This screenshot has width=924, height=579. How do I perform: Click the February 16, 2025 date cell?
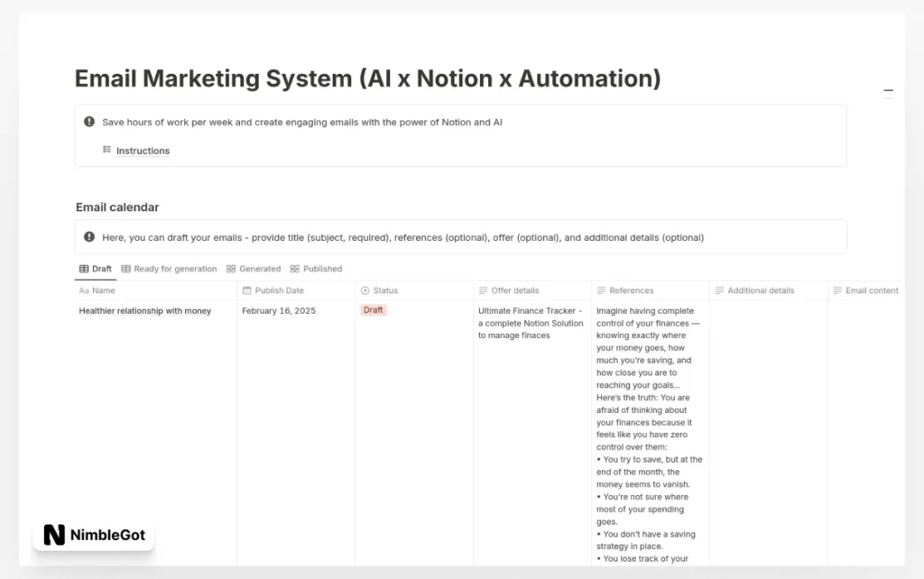coord(279,311)
